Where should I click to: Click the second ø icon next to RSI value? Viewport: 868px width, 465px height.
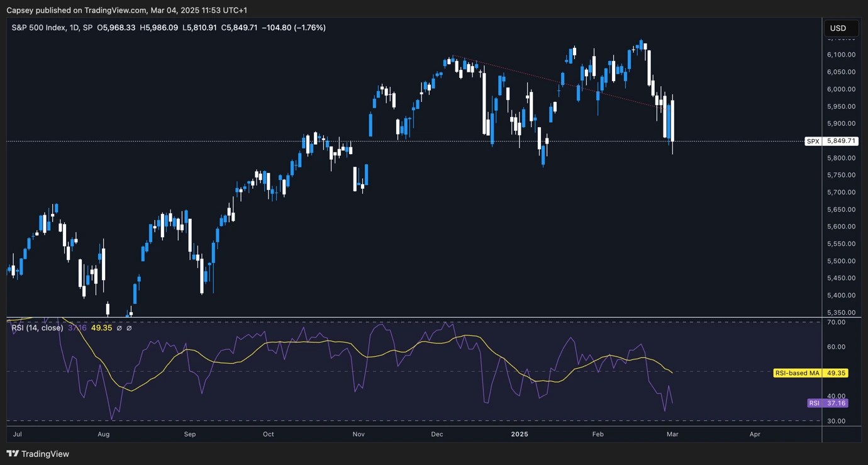[x=129, y=327]
